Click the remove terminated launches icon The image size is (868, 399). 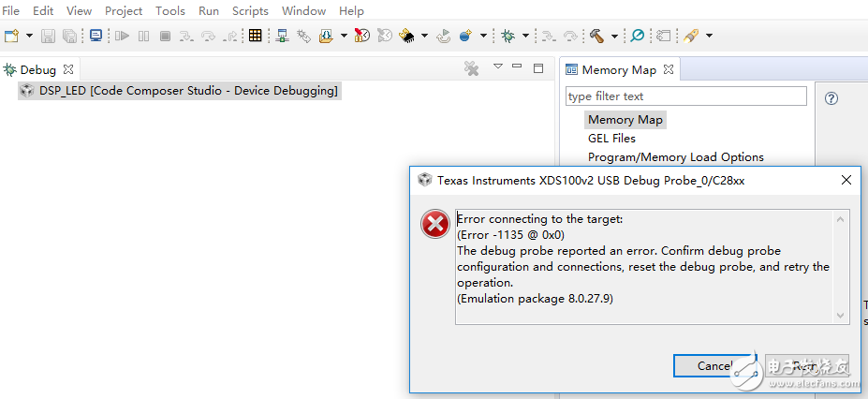click(x=471, y=68)
